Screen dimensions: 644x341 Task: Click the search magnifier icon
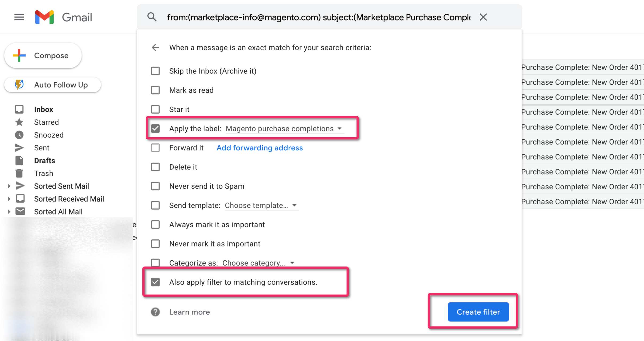click(x=152, y=17)
